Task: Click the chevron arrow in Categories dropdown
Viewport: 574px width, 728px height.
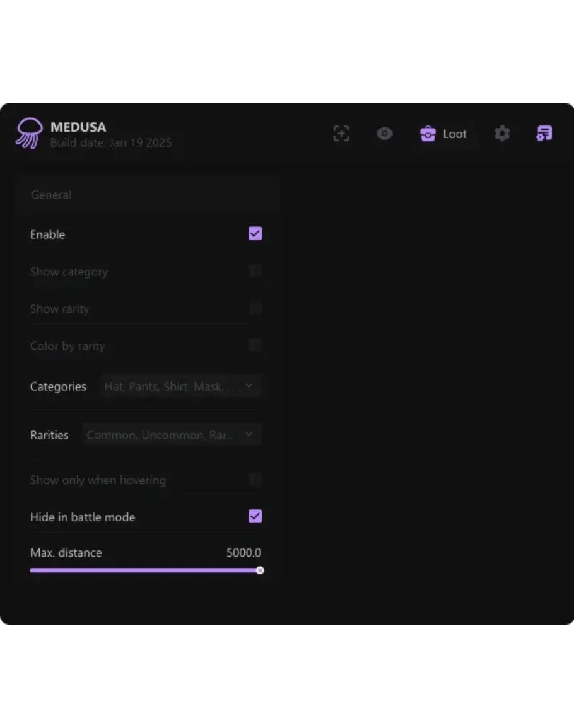Action: pos(249,386)
